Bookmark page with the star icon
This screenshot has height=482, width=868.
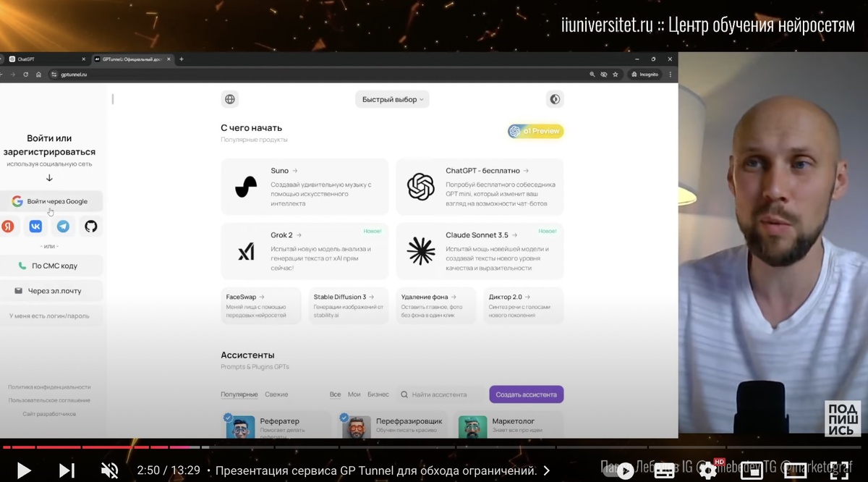click(616, 74)
